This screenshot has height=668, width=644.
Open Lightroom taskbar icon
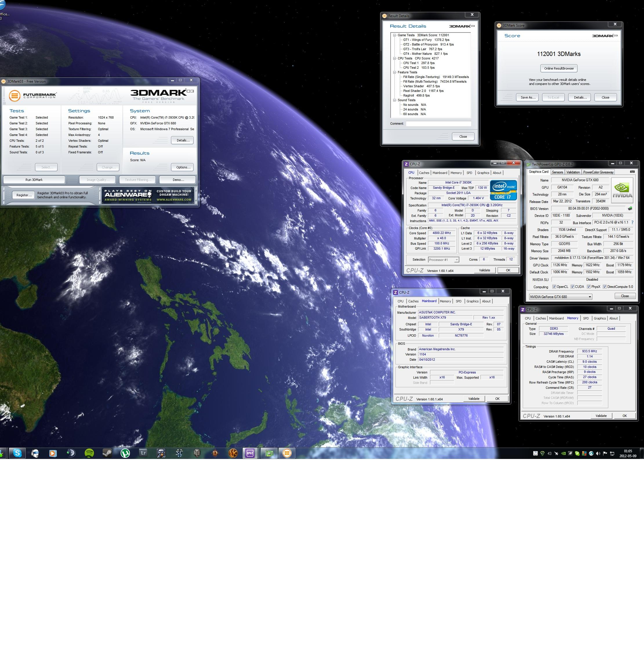coord(143,453)
